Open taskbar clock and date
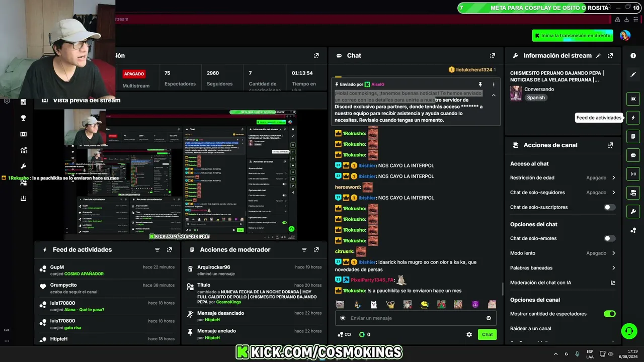Viewport: 644px width, 362px height. 629,354
